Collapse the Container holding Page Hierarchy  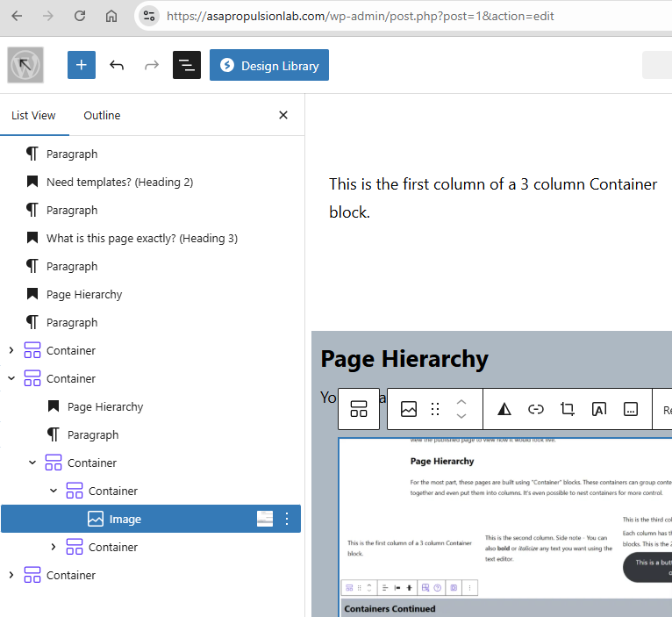pos(11,379)
